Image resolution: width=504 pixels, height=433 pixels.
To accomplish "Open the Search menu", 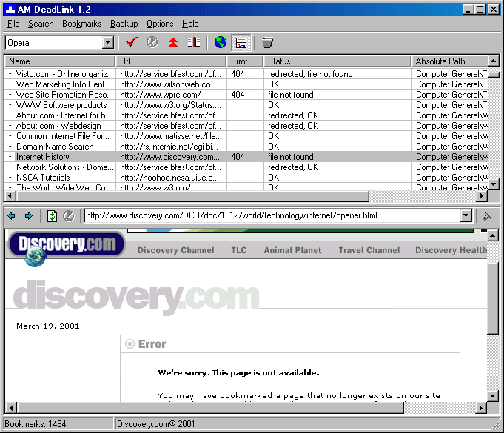I will [x=41, y=24].
